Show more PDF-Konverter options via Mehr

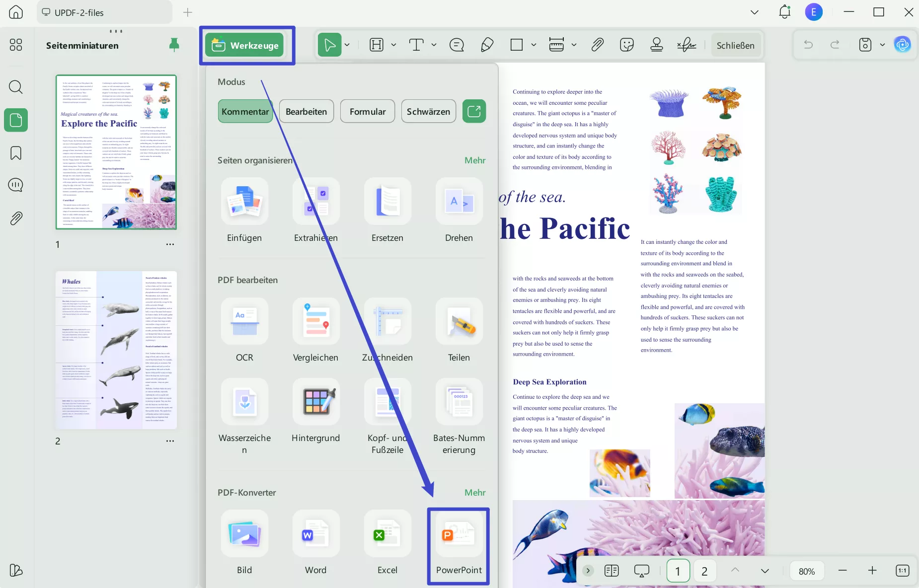click(x=475, y=492)
